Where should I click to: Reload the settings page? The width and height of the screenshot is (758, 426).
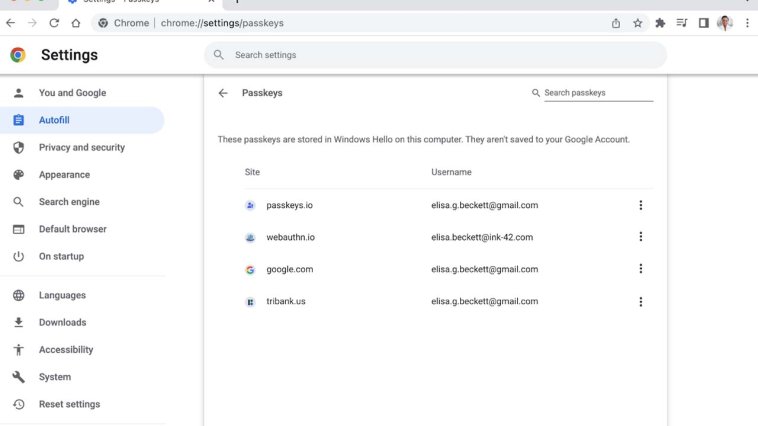click(x=54, y=23)
